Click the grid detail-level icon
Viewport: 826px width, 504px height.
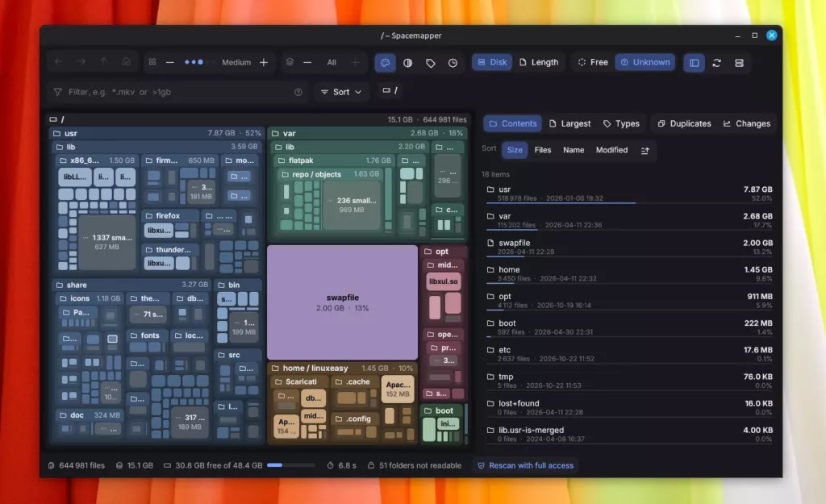click(152, 62)
